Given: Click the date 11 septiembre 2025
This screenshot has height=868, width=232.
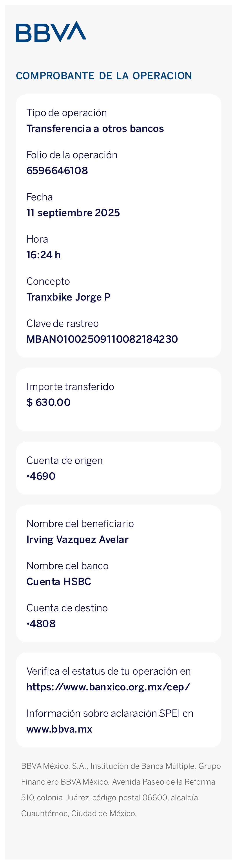Looking at the screenshot, I should [x=73, y=213].
